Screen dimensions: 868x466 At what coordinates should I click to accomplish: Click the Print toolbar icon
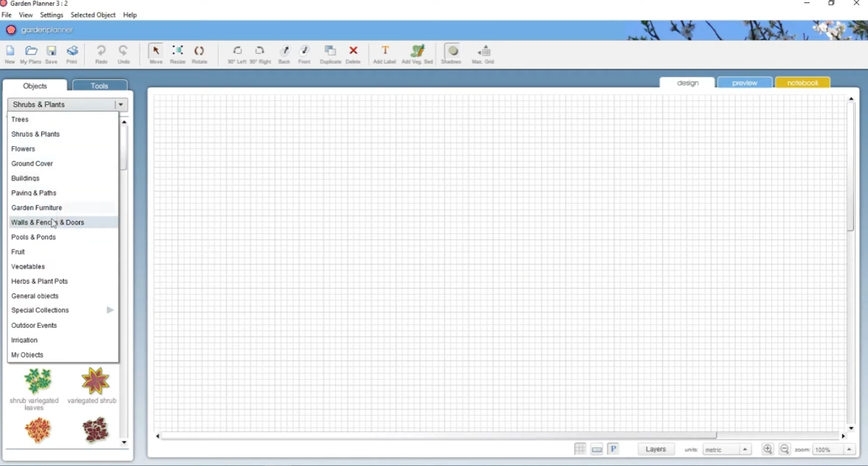tap(72, 54)
